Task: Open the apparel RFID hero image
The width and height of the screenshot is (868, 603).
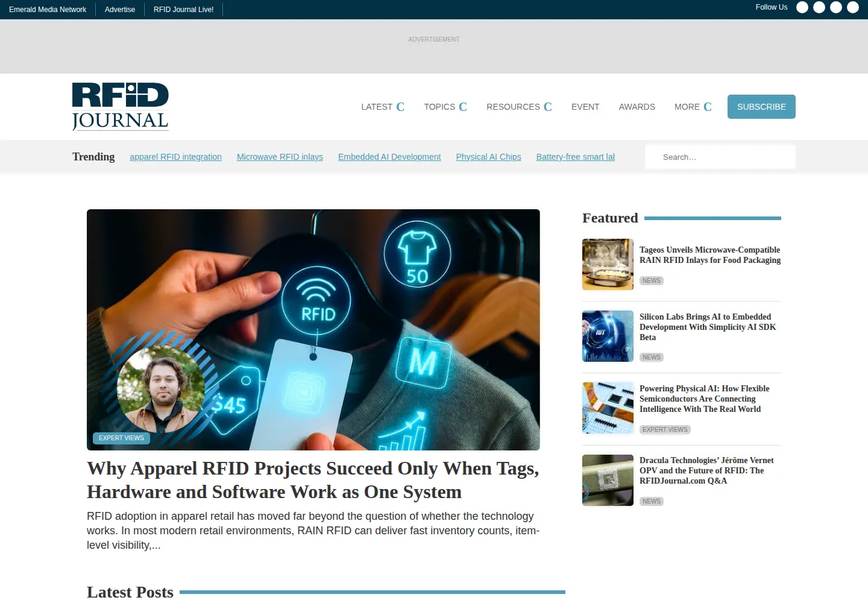Action: 313,330
